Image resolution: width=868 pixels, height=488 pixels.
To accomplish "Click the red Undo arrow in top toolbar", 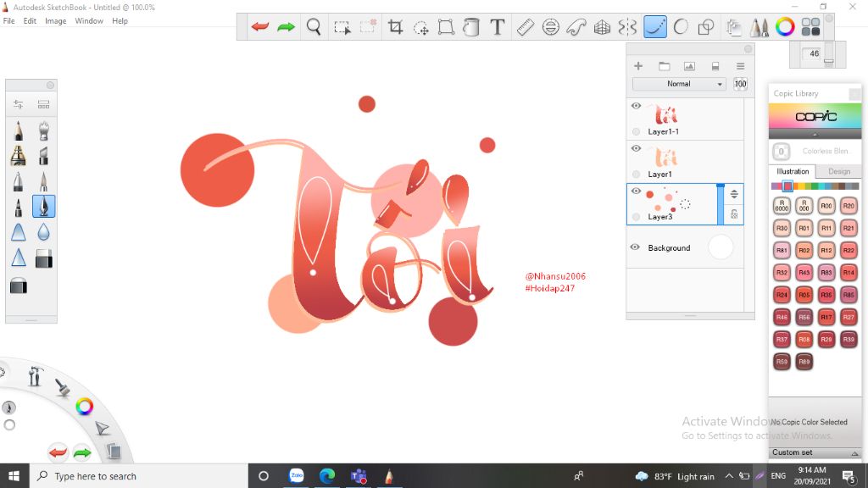I will point(259,26).
